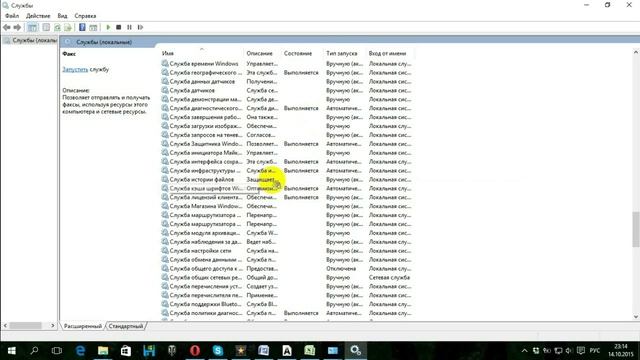640x360 pixels.
Task: Select Службы (локальные) in the console tree
Action: pos(31,40)
